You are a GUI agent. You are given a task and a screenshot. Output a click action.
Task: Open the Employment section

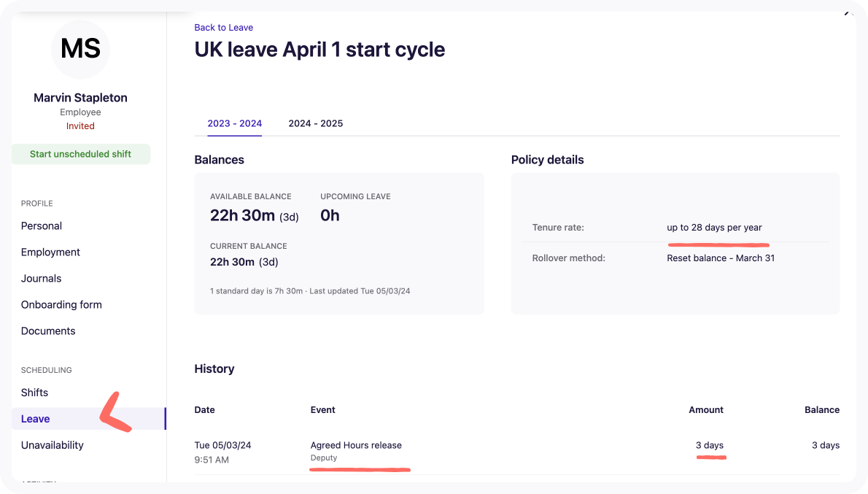[x=50, y=252]
